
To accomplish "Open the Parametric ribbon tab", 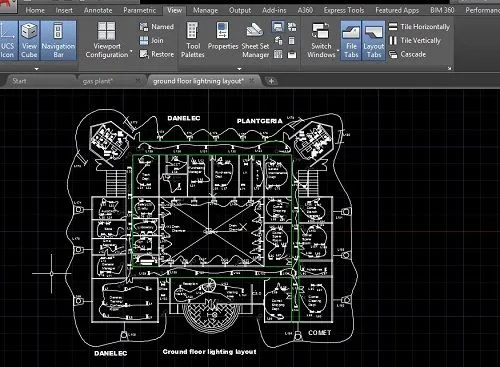I will coord(140,10).
